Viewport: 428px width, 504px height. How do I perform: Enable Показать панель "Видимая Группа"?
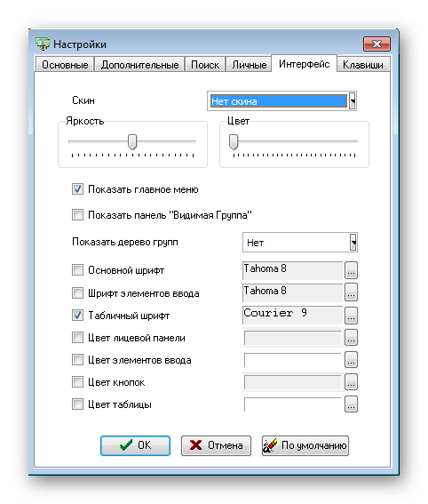tap(77, 214)
